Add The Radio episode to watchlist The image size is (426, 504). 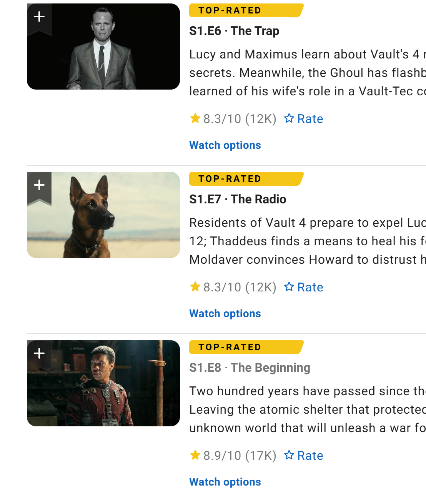click(x=39, y=186)
